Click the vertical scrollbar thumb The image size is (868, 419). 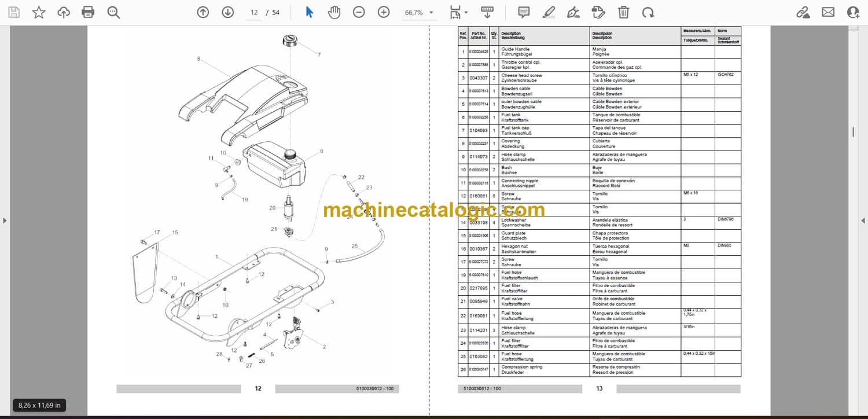[x=853, y=132]
